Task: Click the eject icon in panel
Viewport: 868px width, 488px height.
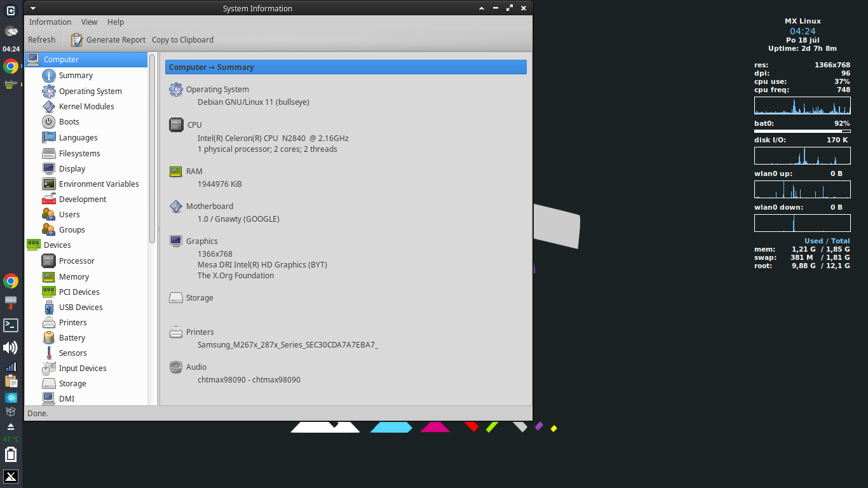Action: click(11, 427)
